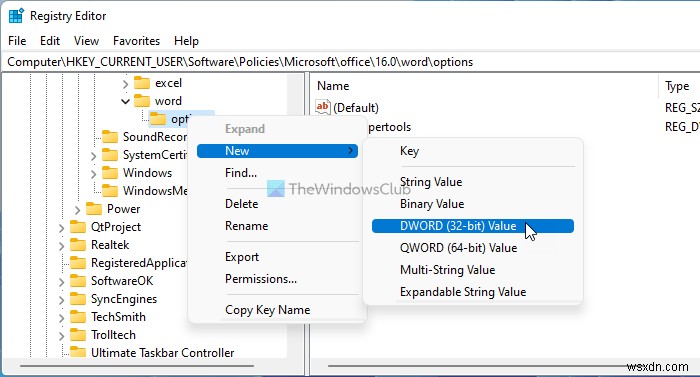Open the Edit menu
This screenshot has width=700, height=377.
point(50,41)
